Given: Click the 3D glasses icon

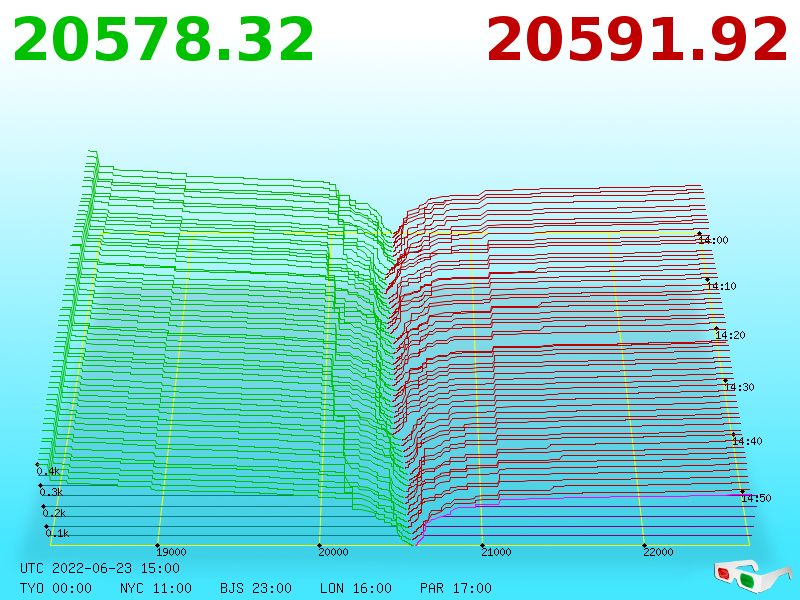Looking at the screenshot, I should (x=752, y=576).
